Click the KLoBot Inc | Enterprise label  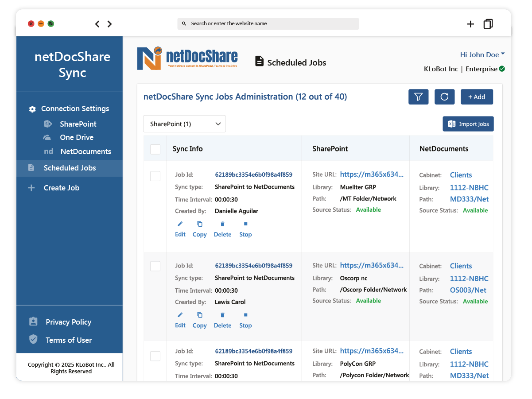tap(461, 69)
